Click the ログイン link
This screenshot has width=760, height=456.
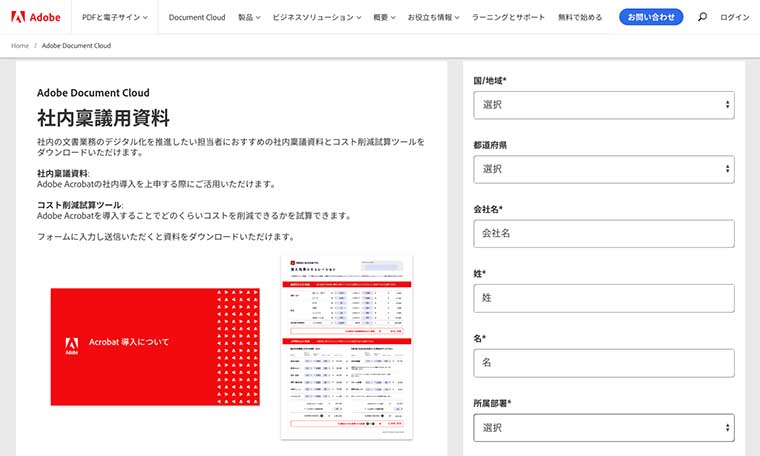click(734, 17)
